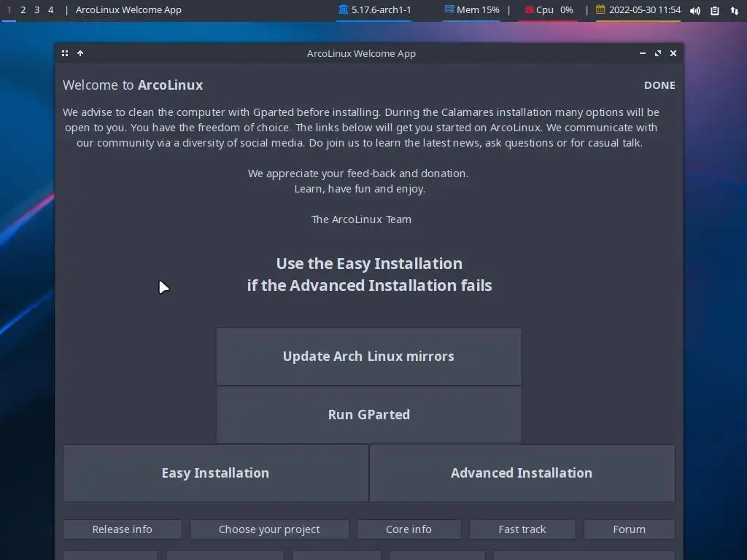Maximize the ArcoLinux Welcome App window
This screenshot has height=560, width=747.
click(x=658, y=53)
